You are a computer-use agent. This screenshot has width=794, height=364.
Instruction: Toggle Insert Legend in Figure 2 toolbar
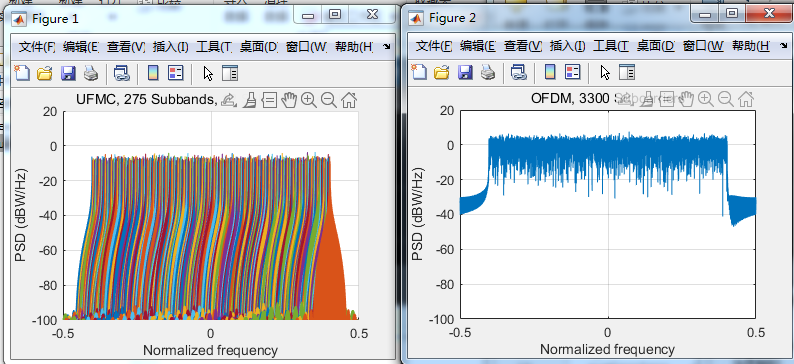(x=573, y=72)
